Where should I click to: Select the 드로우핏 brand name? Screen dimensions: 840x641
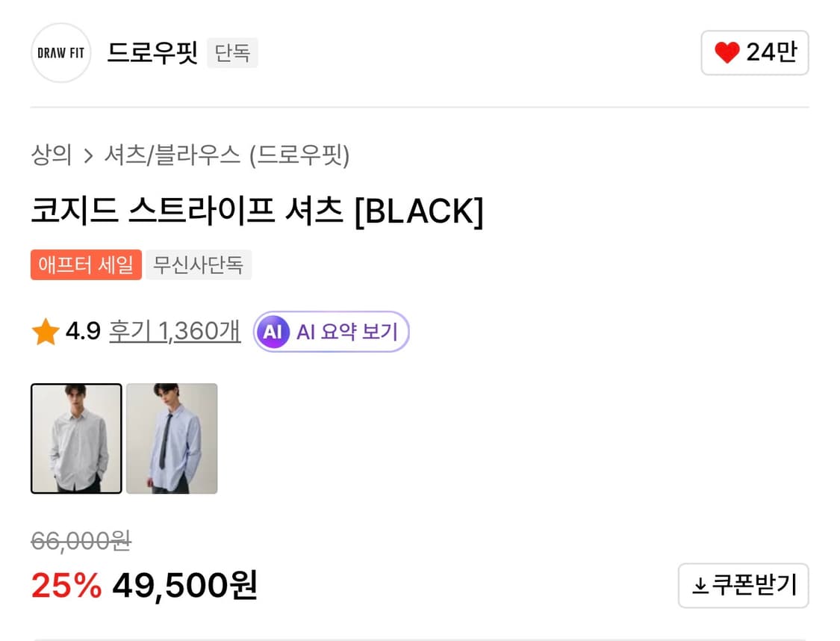[x=152, y=52]
